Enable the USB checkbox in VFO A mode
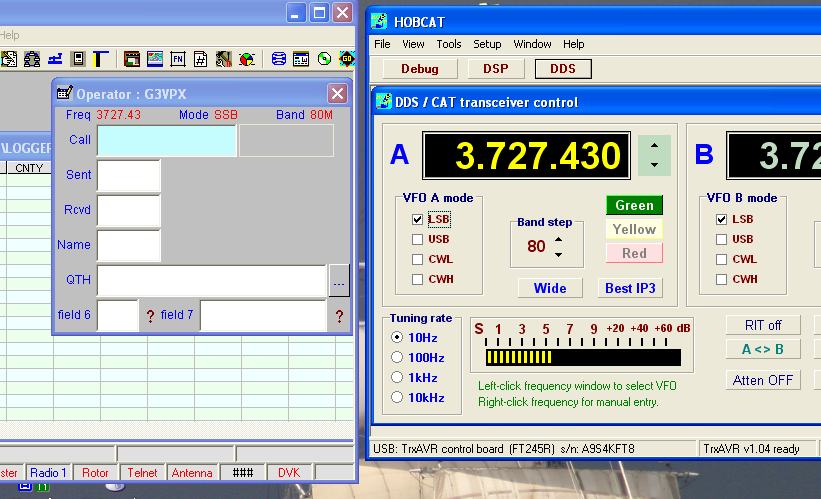 pos(418,239)
